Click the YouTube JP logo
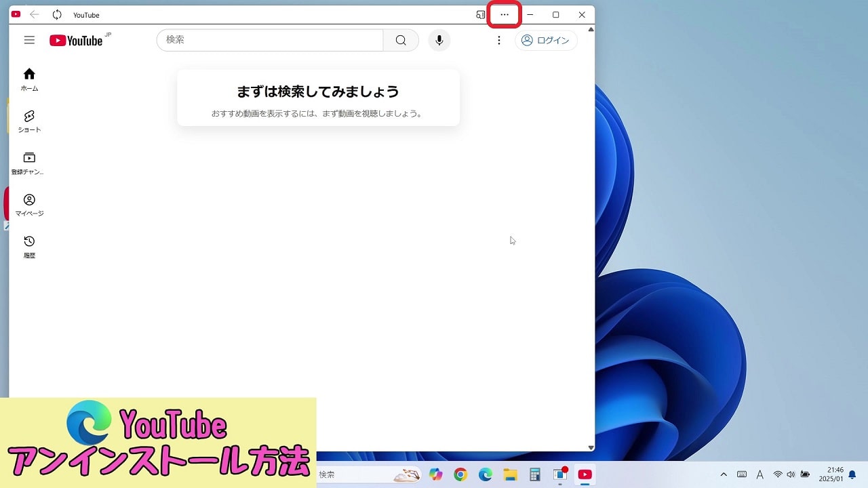 point(79,40)
